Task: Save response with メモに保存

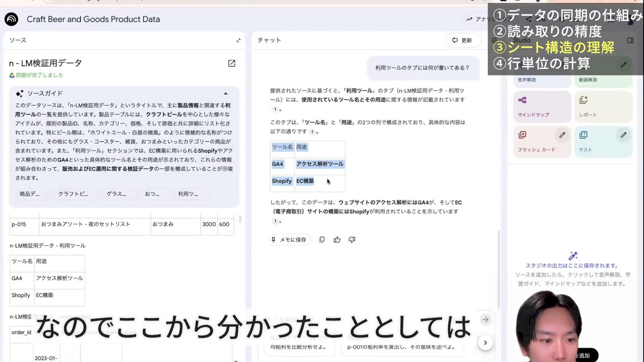Action: coord(290,240)
